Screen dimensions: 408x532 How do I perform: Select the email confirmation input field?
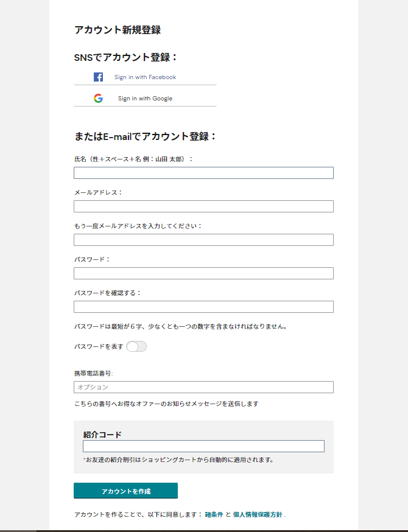click(203, 240)
